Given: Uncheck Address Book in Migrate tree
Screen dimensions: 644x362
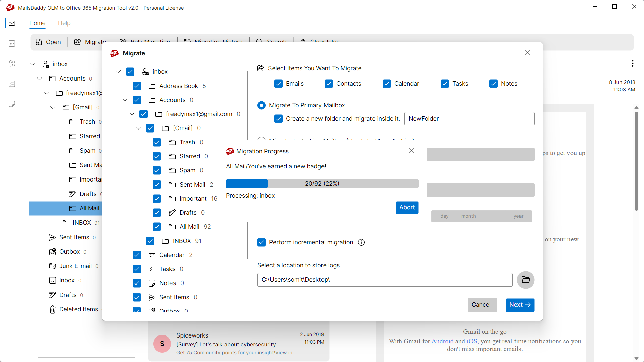Looking at the screenshot, I should pyautogui.click(x=137, y=86).
